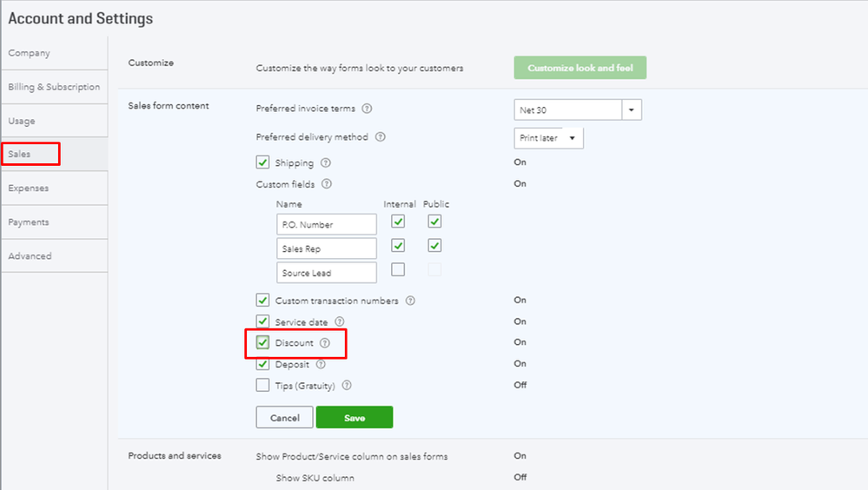
Task: Expand the Print later delivery method dropdown
Action: pos(573,138)
